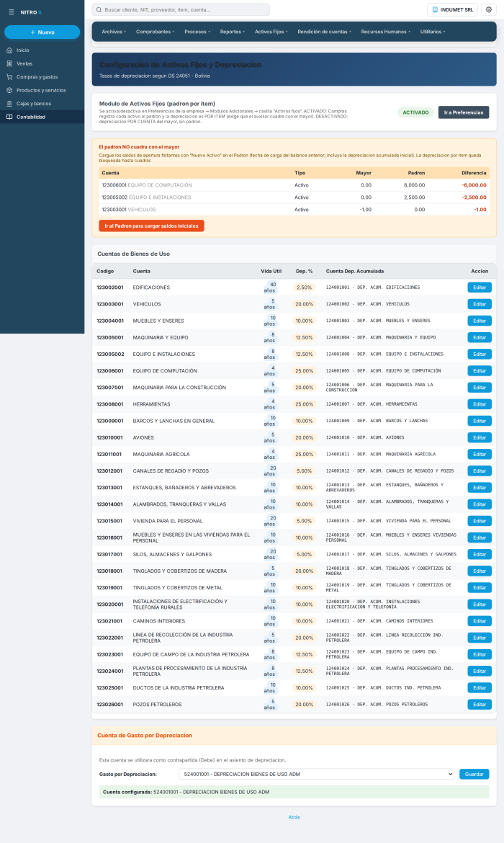Viewport: 504px width, 843px height.
Task: Edit the EQUIPO E INSTALACIONES row
Action: [480, 354]
